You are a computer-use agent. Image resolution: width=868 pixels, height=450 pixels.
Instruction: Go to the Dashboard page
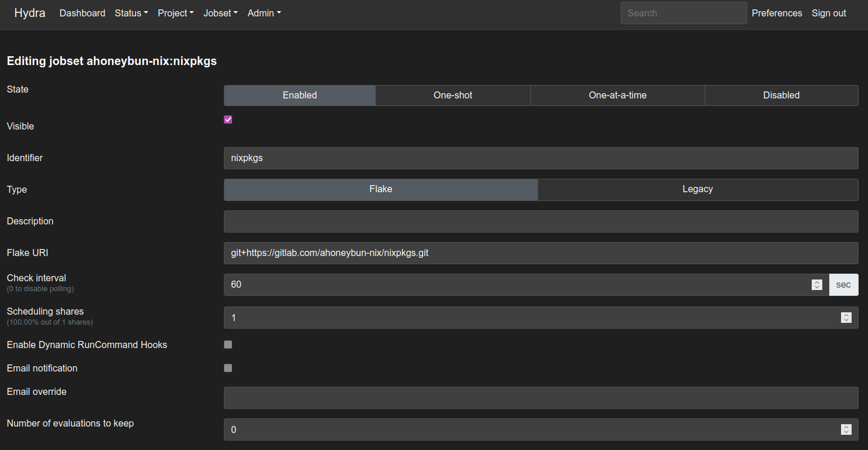[x=83, y=13]
